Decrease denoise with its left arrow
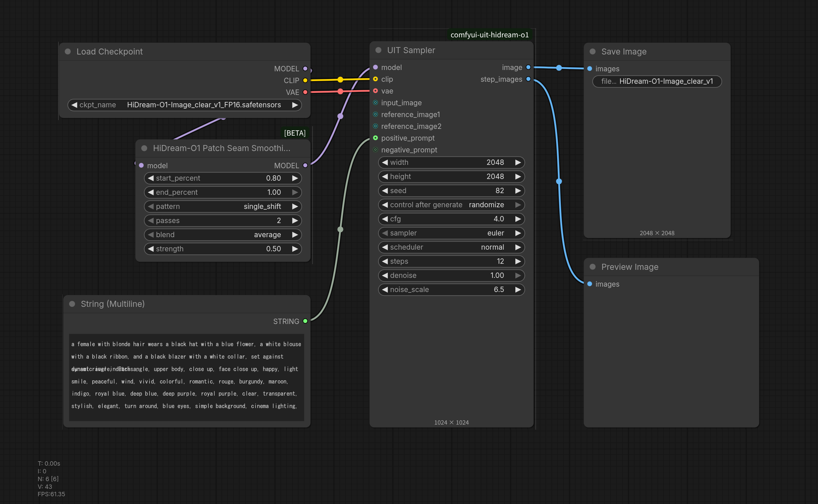 (x=385, y=276)
